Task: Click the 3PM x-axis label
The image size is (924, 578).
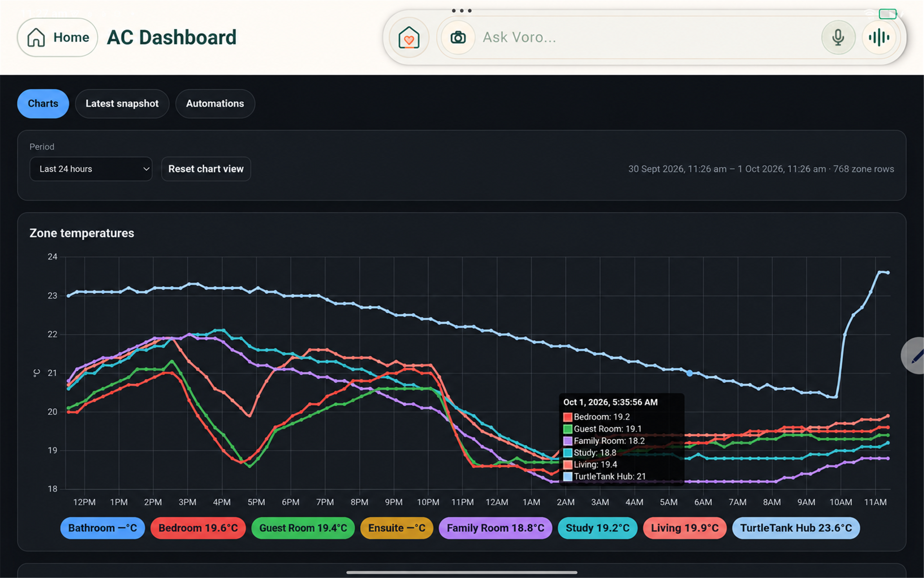Action: point(187,502)
